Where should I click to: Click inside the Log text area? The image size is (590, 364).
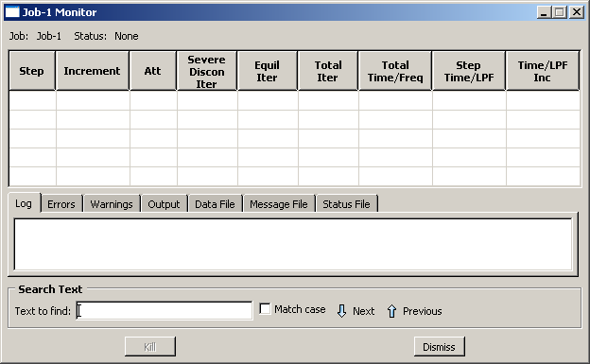pos(293,244)
